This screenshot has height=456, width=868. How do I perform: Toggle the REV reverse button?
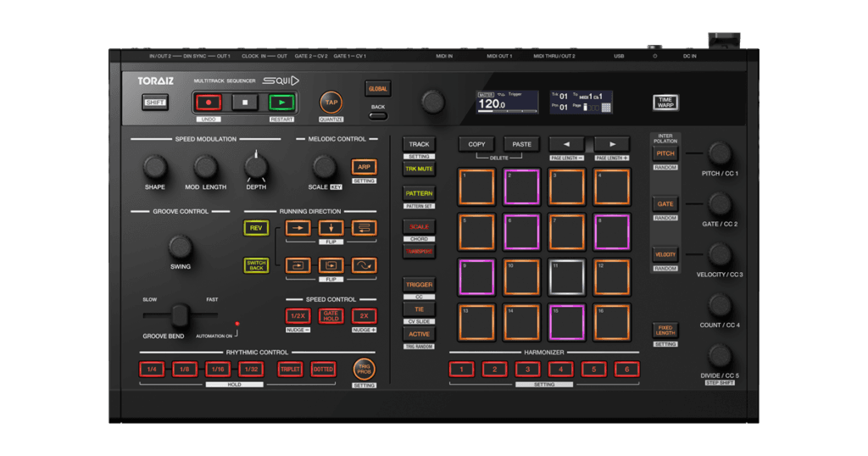(x=256, y=228)
